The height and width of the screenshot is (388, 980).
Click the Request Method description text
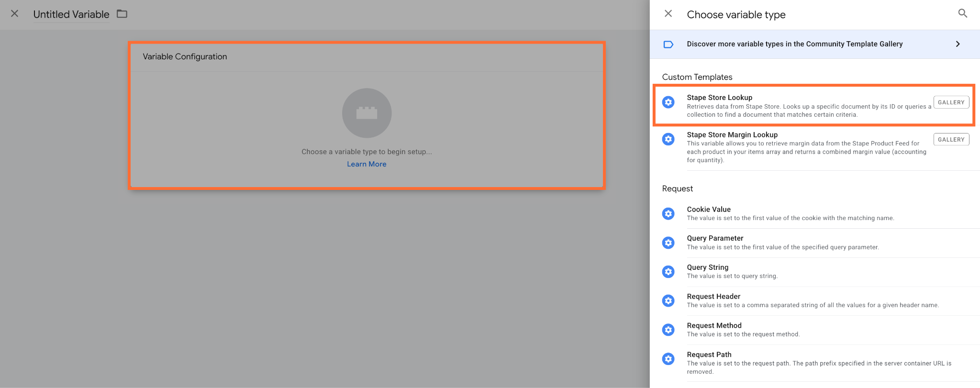click(743, 334)
